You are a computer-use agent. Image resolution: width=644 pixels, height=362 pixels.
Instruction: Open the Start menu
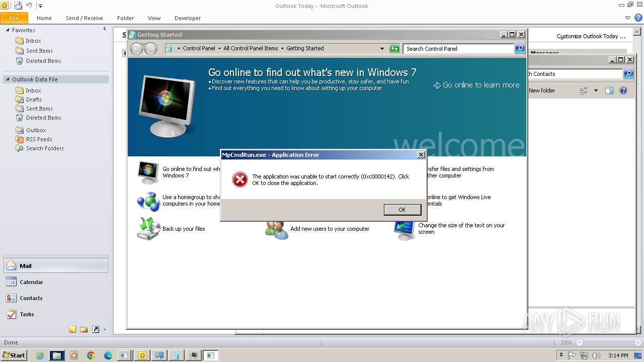(14, 355)
